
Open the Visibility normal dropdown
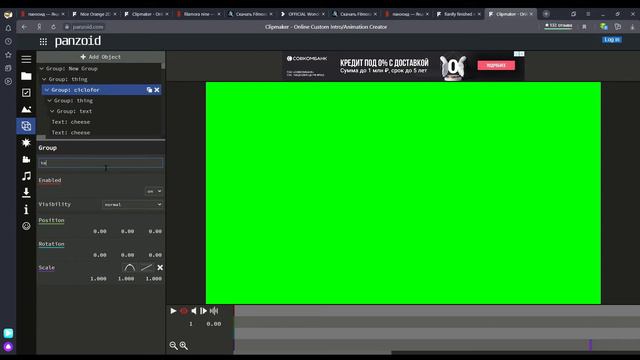(x=132, y=204)
